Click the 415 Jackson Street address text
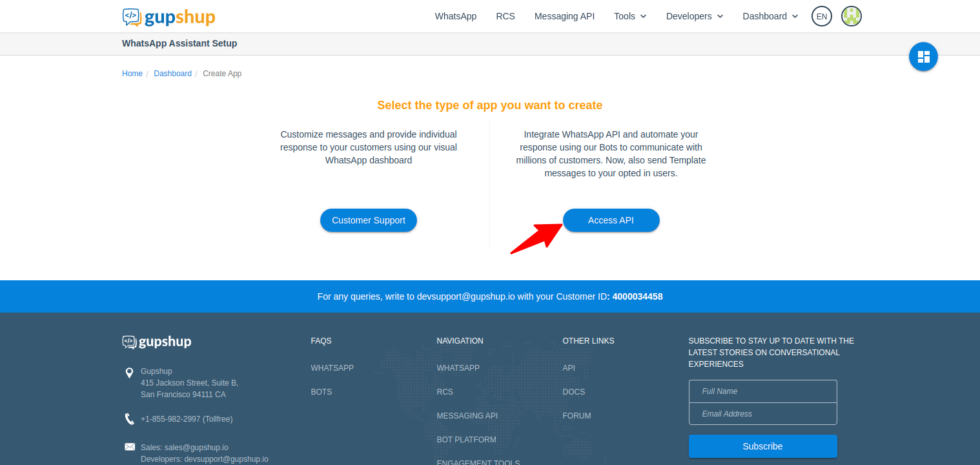This screenshot has width=980, height=465. [189, 383]
